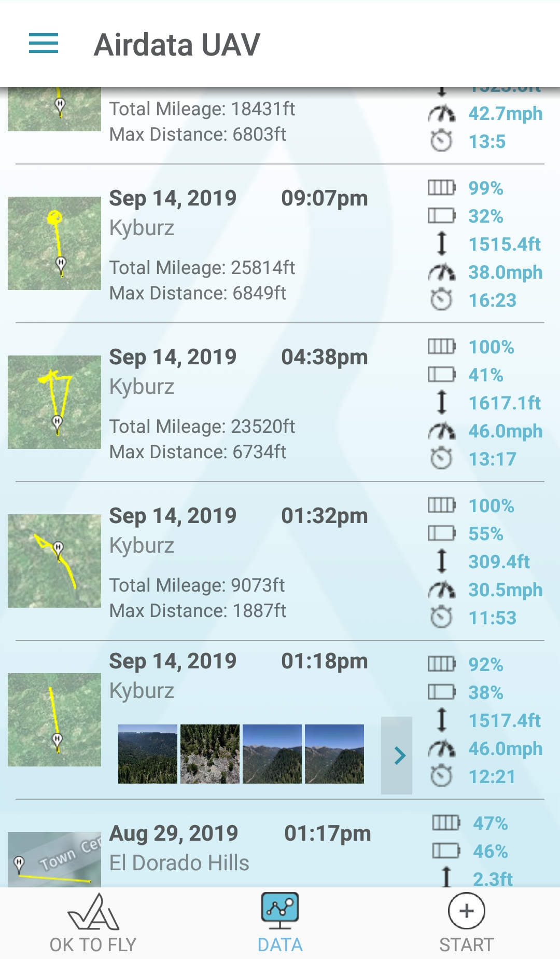560x959 pixels.
Task: View the last mountain photo in the row
Action: [334, 754]
